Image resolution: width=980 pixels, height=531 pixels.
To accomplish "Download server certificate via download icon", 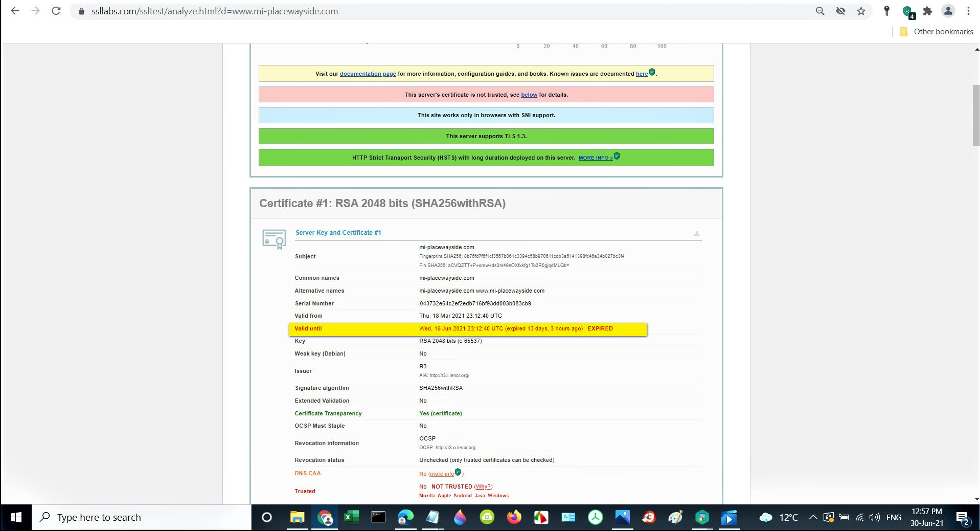I will pyautogui.click(x=697, y=234).
